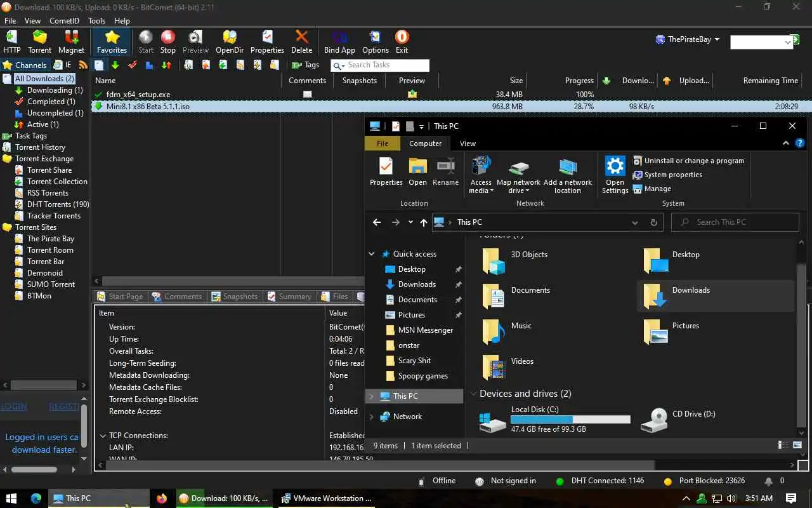Click the IE icon in the Channels bar

62,65
